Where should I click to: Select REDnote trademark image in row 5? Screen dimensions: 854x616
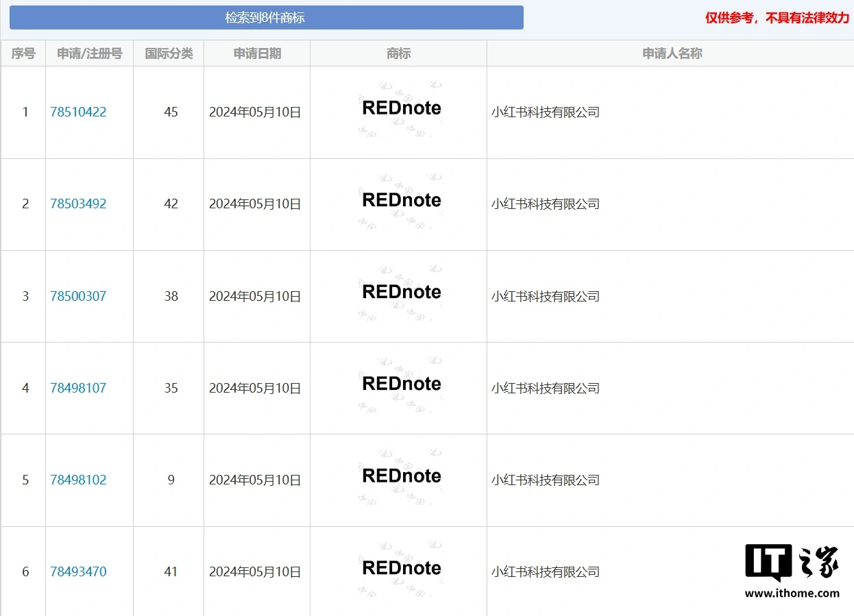point(402,476)
